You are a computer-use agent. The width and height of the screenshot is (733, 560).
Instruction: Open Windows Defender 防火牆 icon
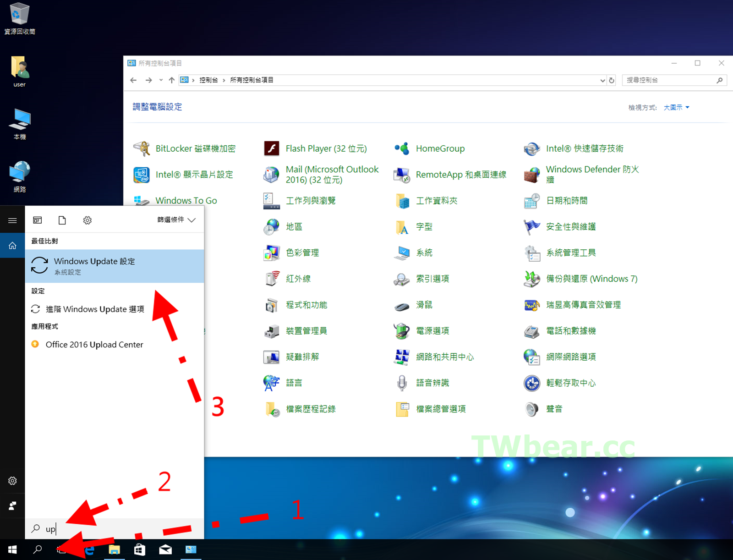(x=532, y=175)
